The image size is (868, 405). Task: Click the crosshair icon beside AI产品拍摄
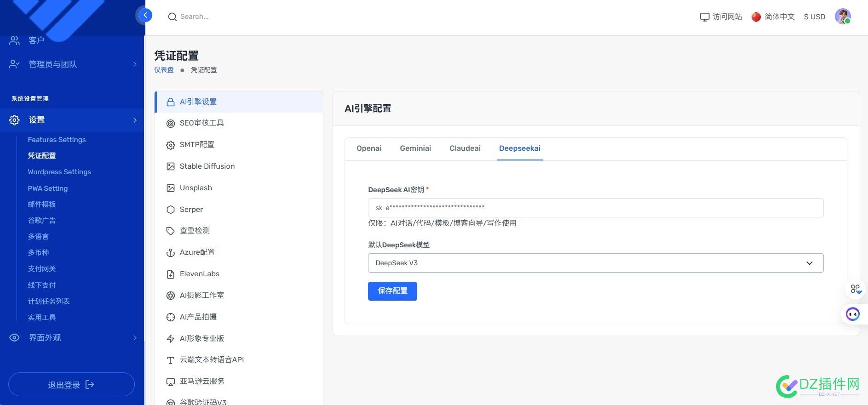170,317
